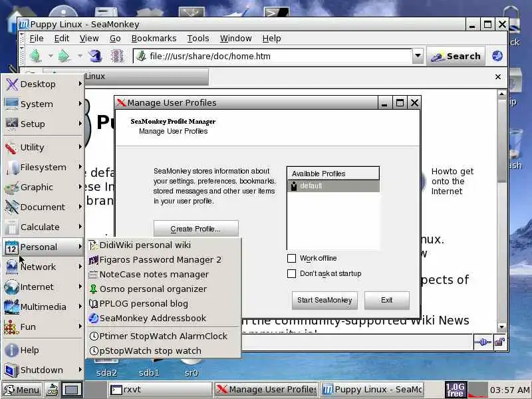Switch to Manage User Profiles taskbar entry

pyautogui.click(x=265, y=390)
